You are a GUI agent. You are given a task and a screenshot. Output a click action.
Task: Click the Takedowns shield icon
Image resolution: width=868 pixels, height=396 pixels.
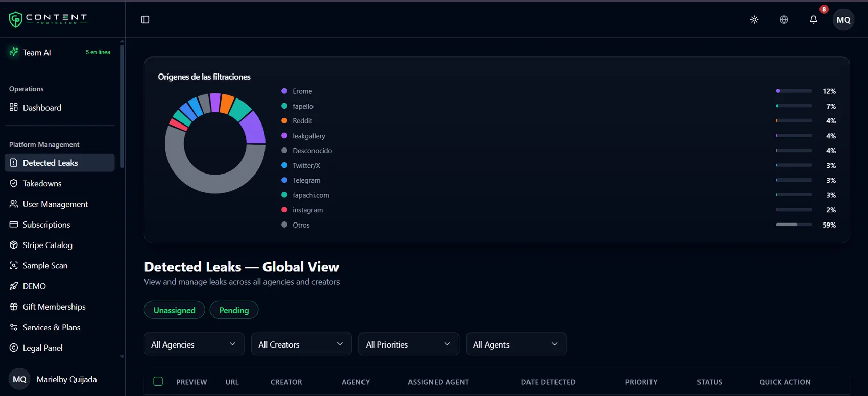click(14, 183)
